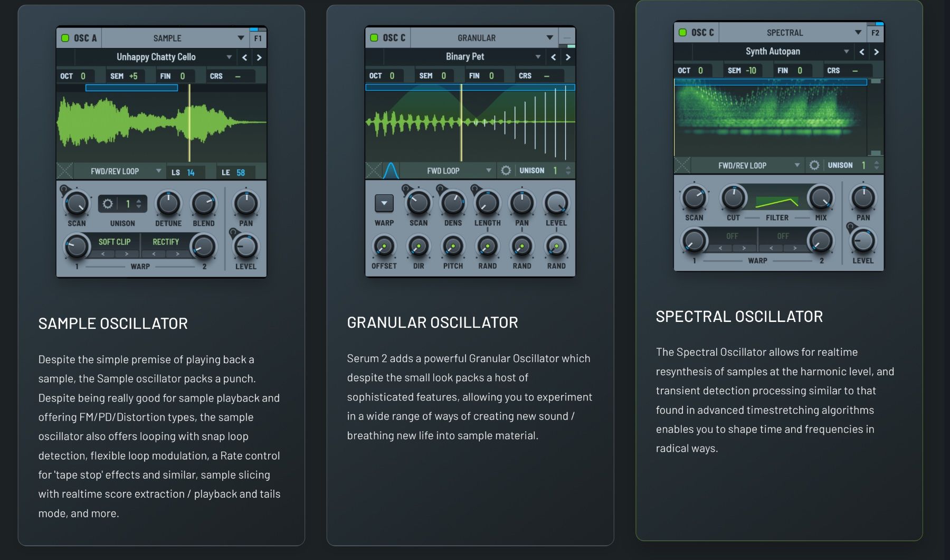Open the Unhappy Chatty Cello sample menu

pyautogui.click(x=156, y=57)
